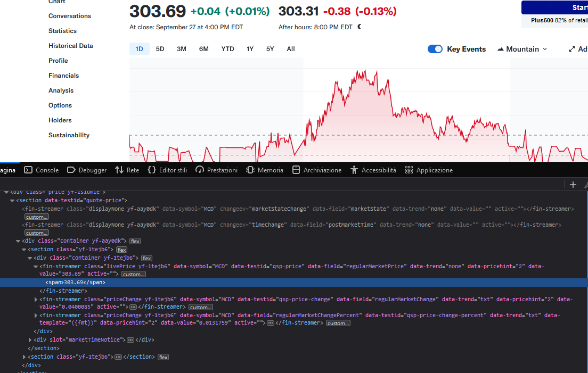This screenshot has height=373, width=588.
Task: Open the Options sidebar link
Action: click(60, 105)
